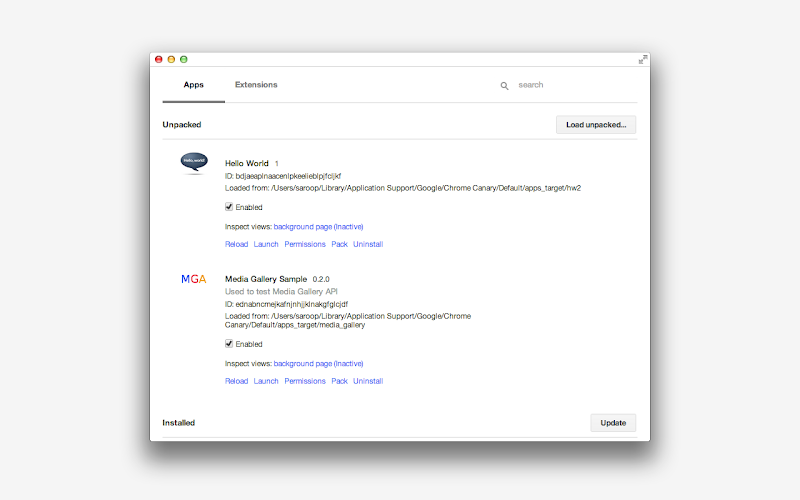Image resolution: width=800 pixels, height=500 pixels.
Task: Click the Installed section heading
Action: click(x=179, y=422)
